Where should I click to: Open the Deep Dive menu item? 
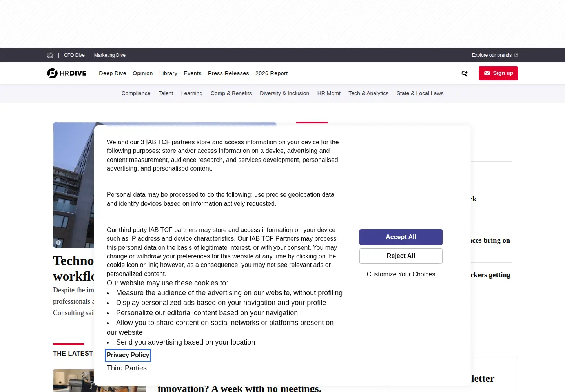pyautogui.click(x=113, y=73)
